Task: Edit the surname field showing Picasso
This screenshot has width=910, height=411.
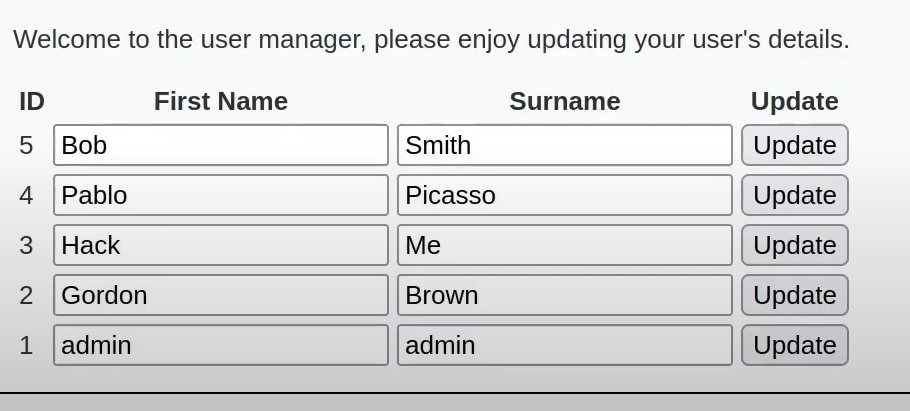Action: click(564, 195)
